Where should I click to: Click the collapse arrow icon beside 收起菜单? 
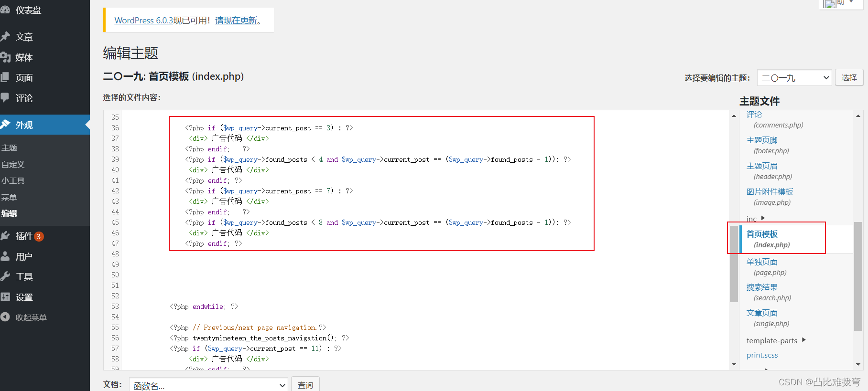point(5,317)
